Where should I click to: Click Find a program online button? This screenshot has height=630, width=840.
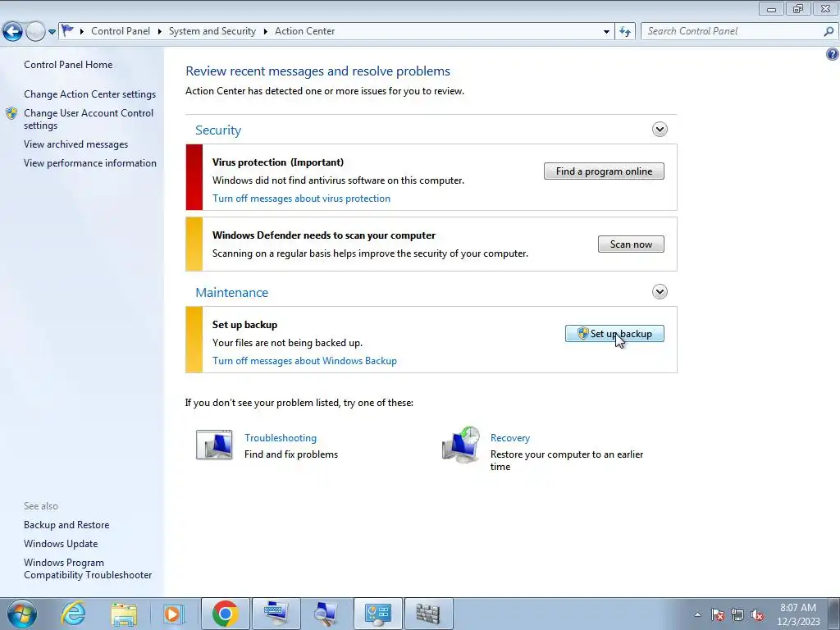(604, 171)
